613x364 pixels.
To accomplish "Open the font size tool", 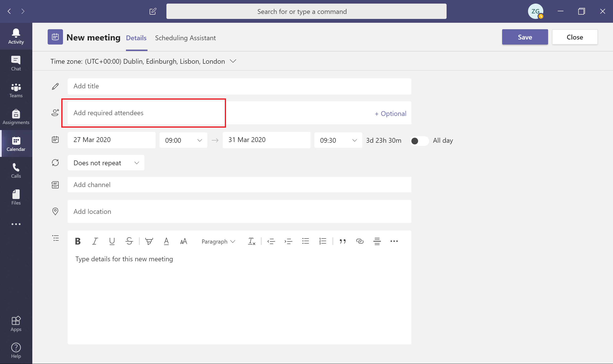I will 183,241.
